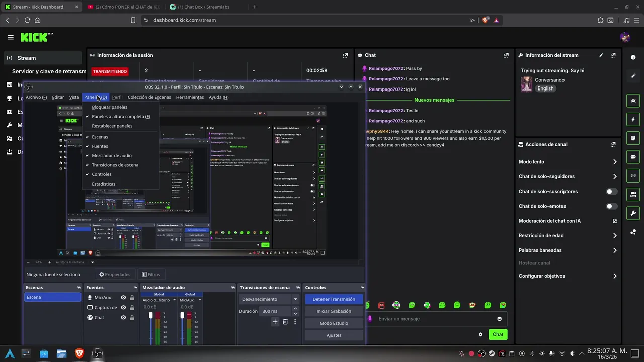Pop out the Información de la sesión panel

345,55
